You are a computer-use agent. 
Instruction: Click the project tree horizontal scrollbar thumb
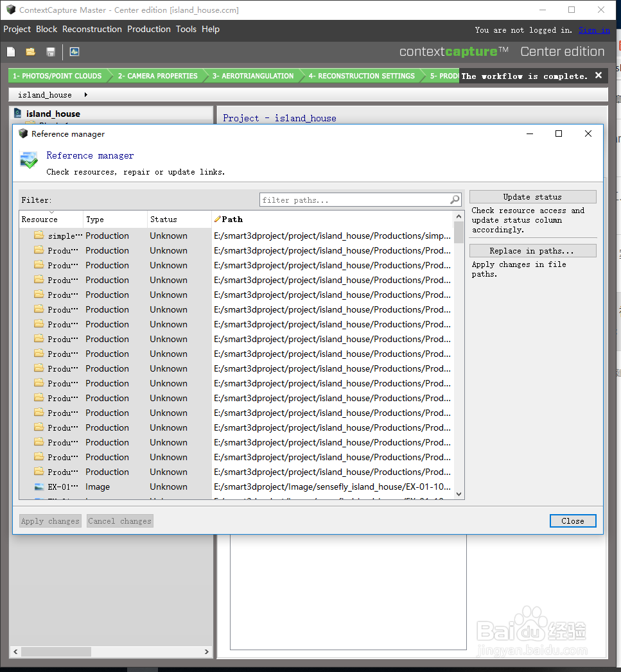(x=56, y=651)
